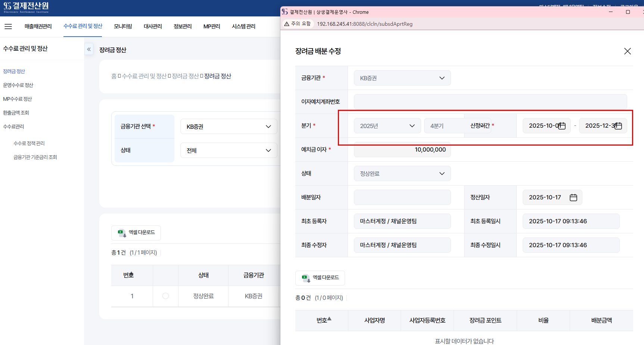Click the Chrome address bar URL

[x=365, y=24]
